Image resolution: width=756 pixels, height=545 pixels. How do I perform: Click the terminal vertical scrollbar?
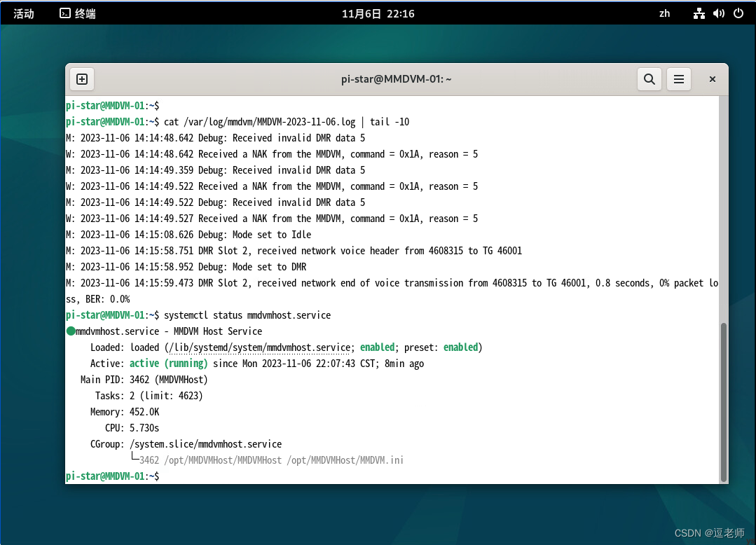point(723,402)
